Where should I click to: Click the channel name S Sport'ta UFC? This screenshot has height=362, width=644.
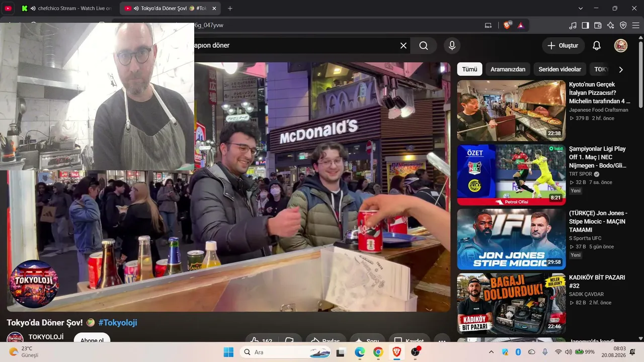pyautogui.click(x=585, y=238)
